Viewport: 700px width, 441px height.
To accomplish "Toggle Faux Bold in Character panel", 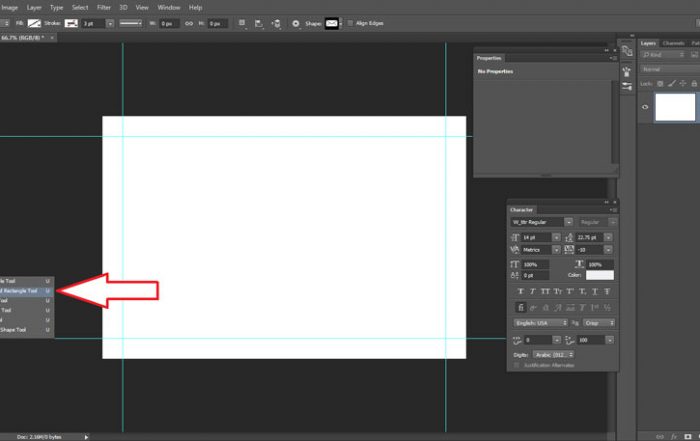I will tap(520, 291).
